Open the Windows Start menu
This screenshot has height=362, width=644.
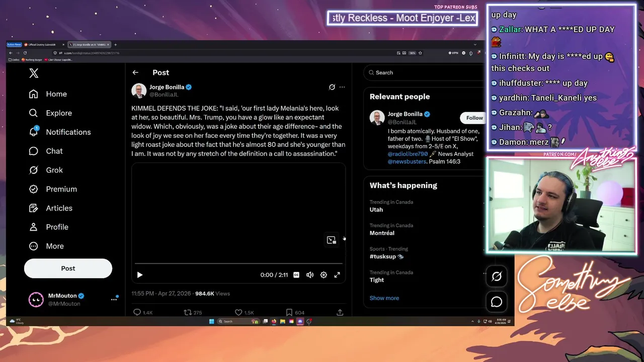point(211,321)
